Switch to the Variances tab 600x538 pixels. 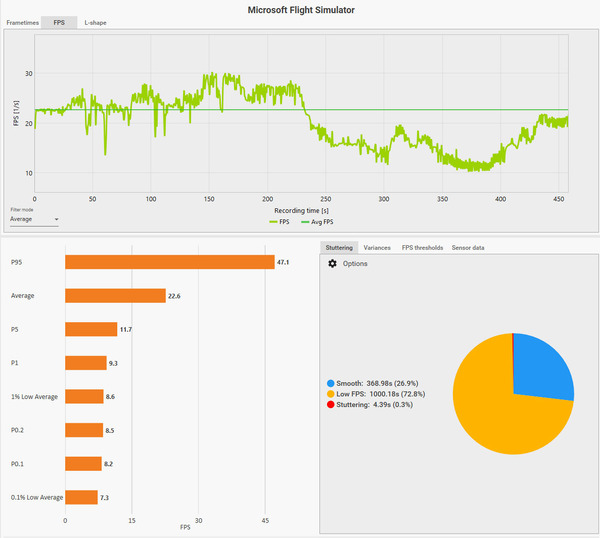[377, 248]
